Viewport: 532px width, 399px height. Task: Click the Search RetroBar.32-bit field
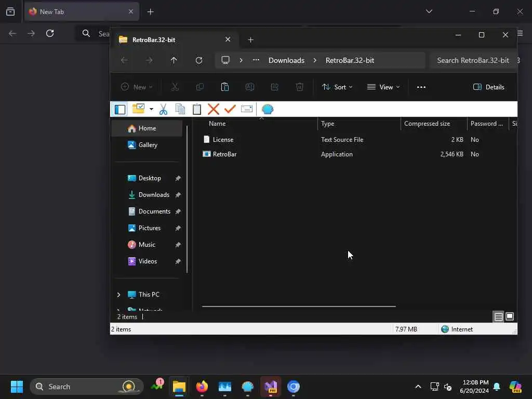click(473, 60)
